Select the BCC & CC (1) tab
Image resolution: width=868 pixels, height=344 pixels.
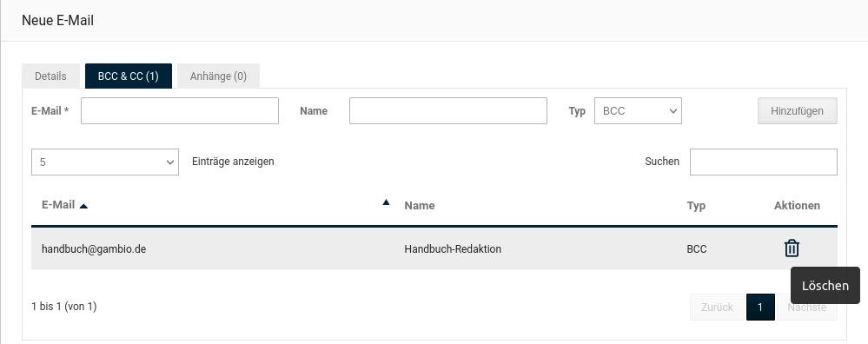click(x=129, y=76)
